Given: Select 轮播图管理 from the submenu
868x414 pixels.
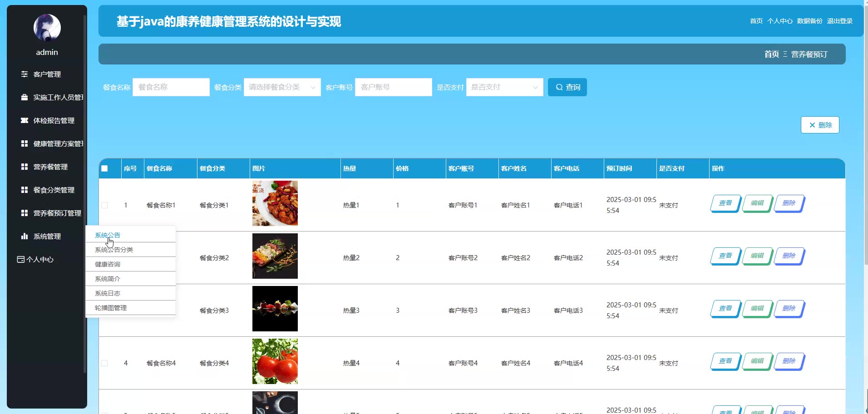Looking at the screenshot, I should coord(131,308).
